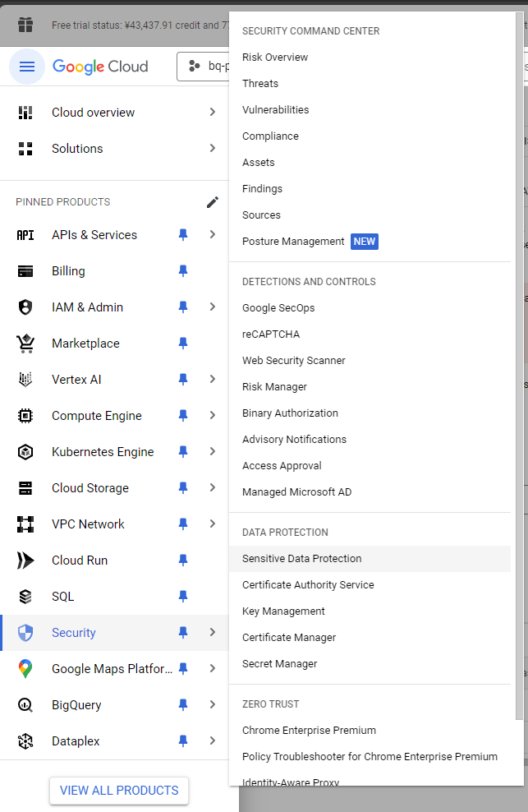
Task: Unpin Cloud Storage
Action: click(183, 488)
